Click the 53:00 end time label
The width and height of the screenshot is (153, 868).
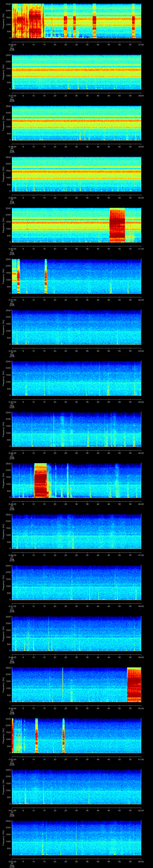(x=141, y=861)
